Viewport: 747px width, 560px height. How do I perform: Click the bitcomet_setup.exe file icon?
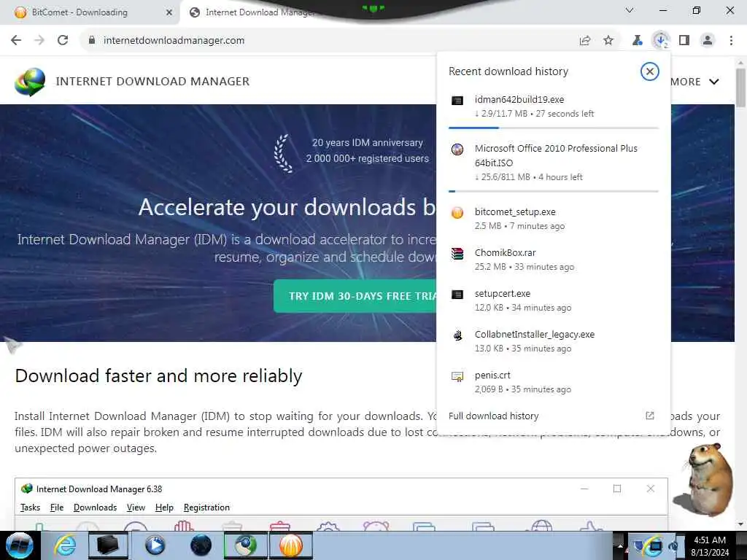point(457,212)
